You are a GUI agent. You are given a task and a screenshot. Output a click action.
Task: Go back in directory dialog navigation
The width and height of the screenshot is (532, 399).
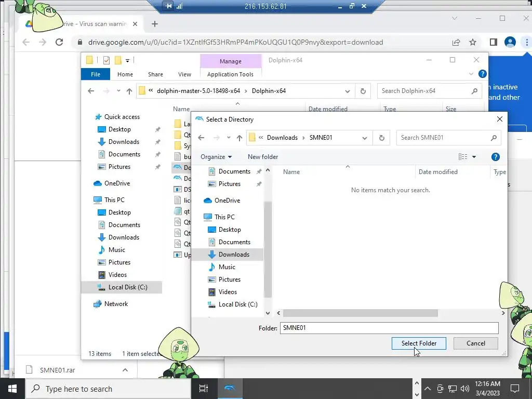(x=201, y=138)
